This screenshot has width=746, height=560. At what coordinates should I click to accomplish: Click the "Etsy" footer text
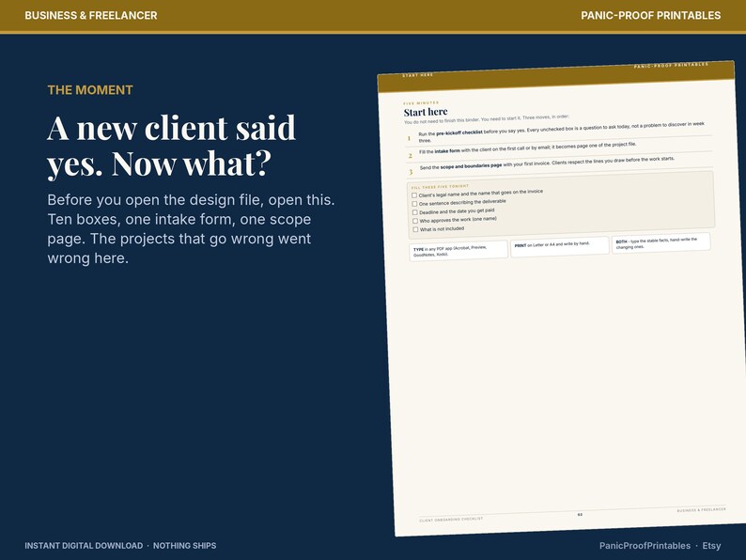pyautogui.click(x=711, y=546)
